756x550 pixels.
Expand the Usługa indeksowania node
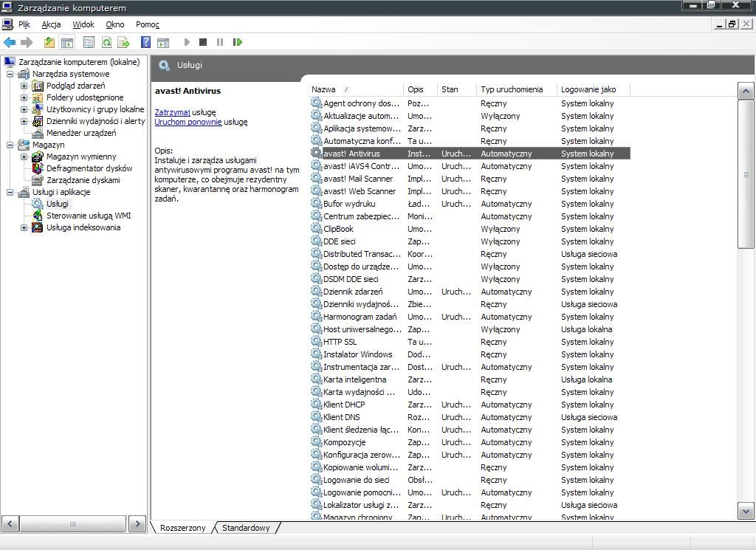pyautogui.click(x=24, y=227)
